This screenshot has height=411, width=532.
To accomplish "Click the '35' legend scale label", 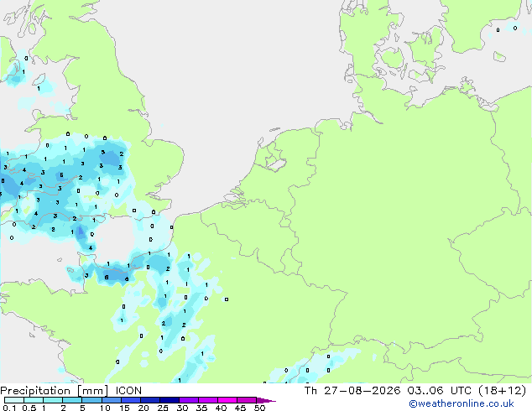I will point(201,408).
